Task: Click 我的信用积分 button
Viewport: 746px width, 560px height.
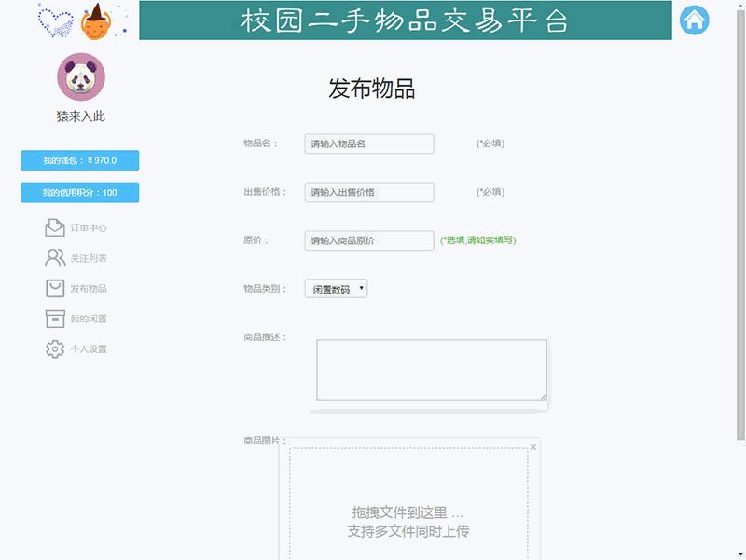Action: 79,193
